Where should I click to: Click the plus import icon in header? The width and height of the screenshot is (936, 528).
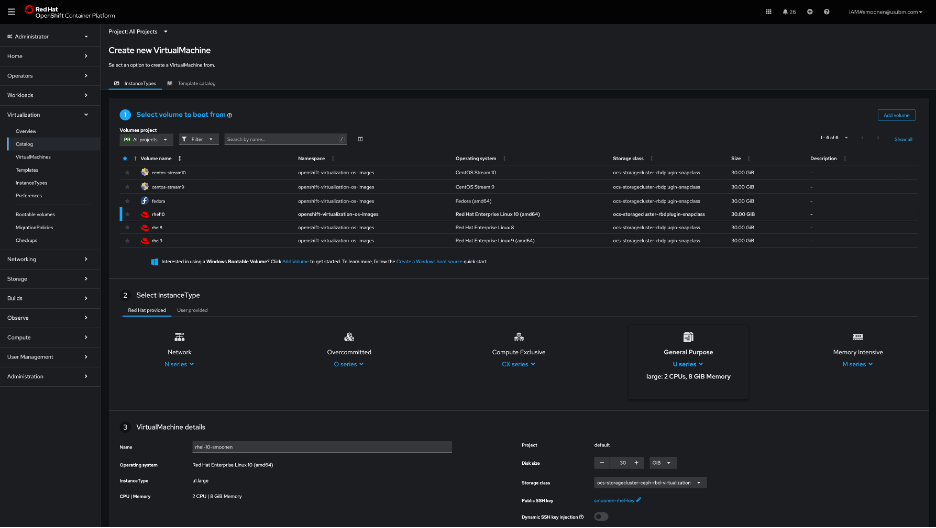pos(809,12)
